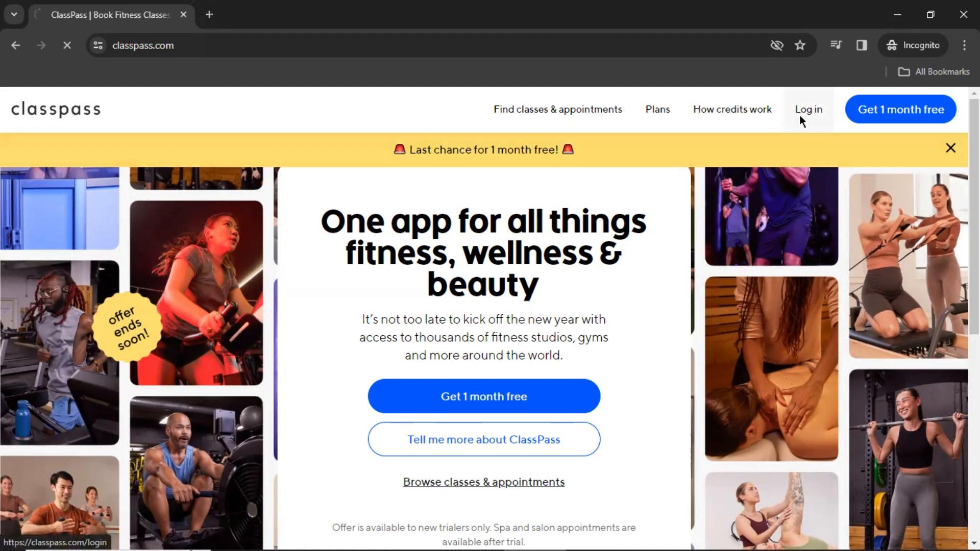This screenshot has width=980, height=551.
Task: Expand the browser tabs dropdown arrow
Action: pyautogui.click(x=14, y=14)
